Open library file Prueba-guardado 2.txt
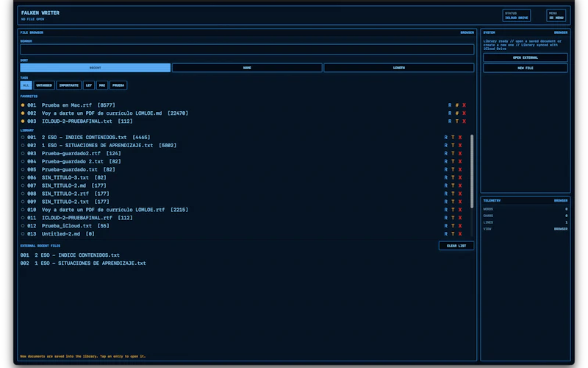This screenshot has width=588, height=368. click(72, 161)
